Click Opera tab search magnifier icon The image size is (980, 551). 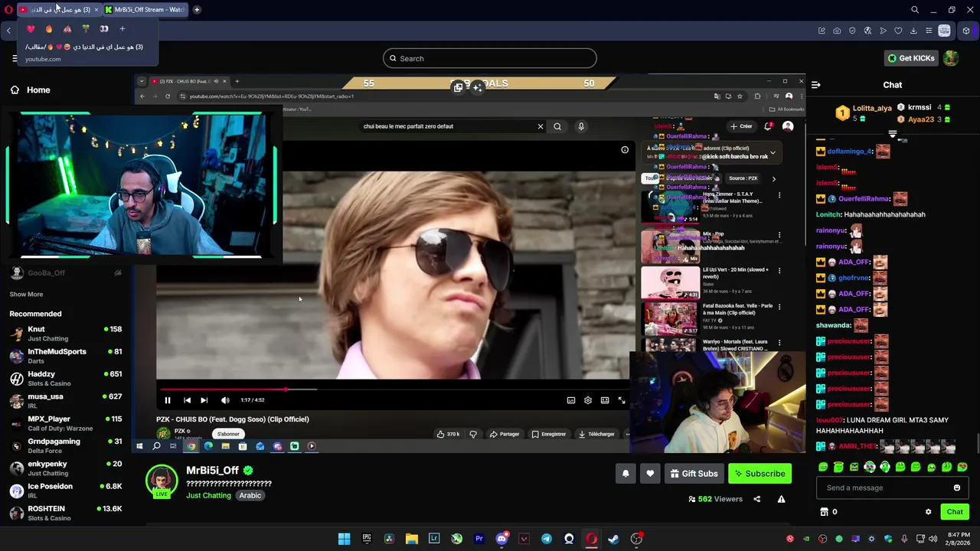(x=915, y=10)
